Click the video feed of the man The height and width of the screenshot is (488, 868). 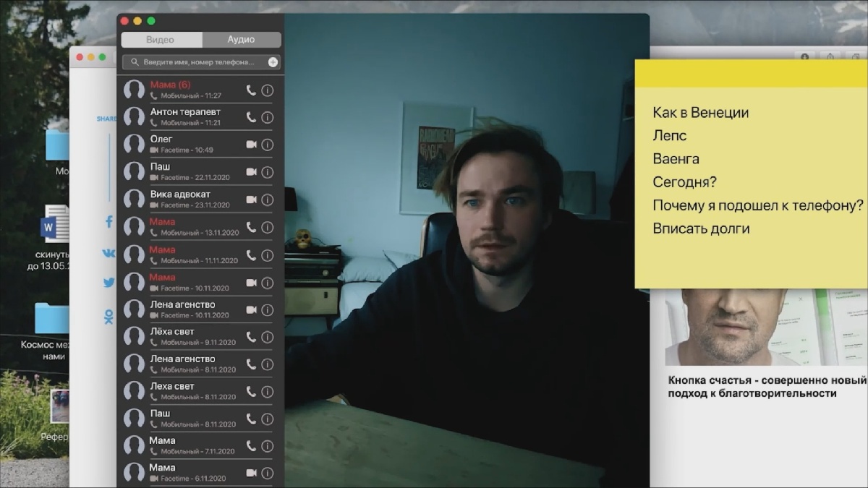tap(467, 249)
